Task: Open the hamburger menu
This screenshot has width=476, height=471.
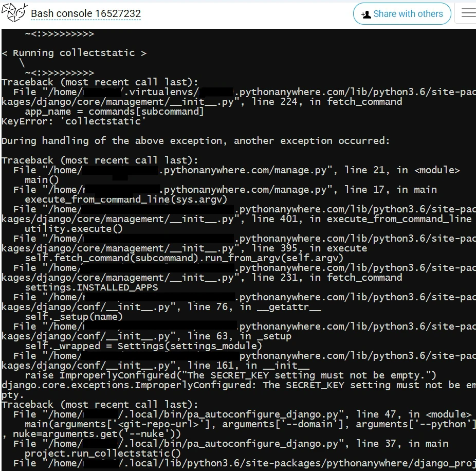Action: pos(468,13)
